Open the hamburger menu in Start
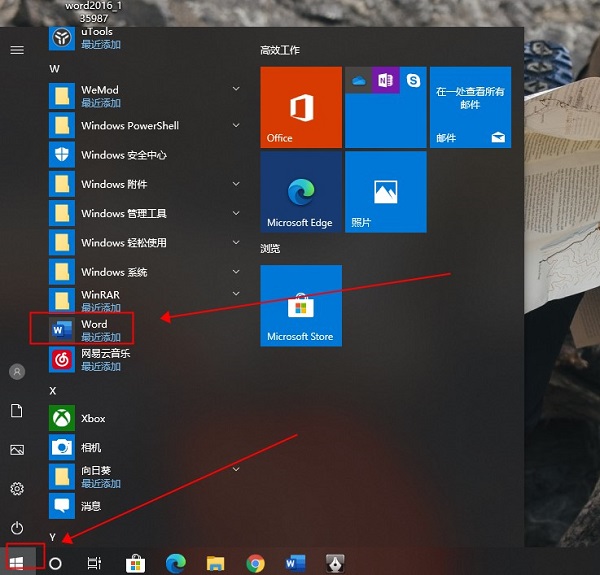The image size is (600, 575). click(17, 50)
